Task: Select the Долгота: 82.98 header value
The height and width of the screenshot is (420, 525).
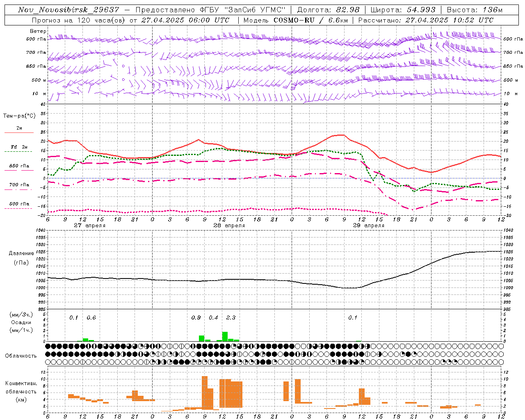Action: tap(328, 10)
